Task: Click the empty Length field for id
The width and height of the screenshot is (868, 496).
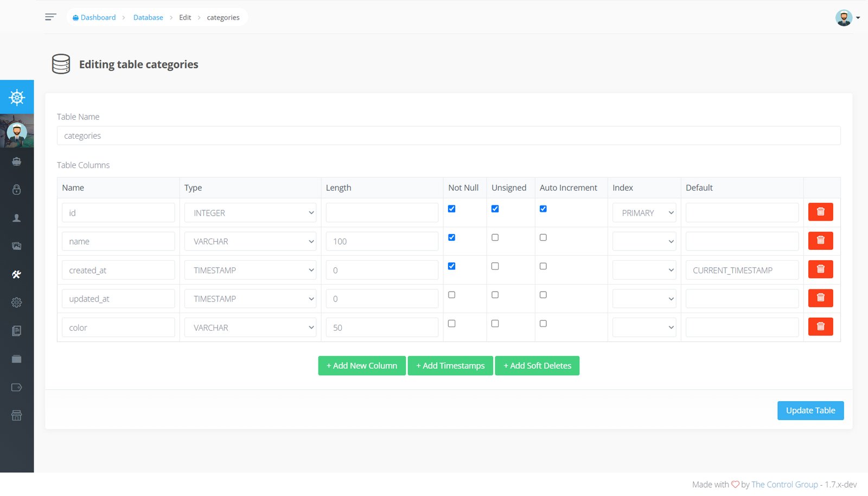Action: [x=382, y=212]
